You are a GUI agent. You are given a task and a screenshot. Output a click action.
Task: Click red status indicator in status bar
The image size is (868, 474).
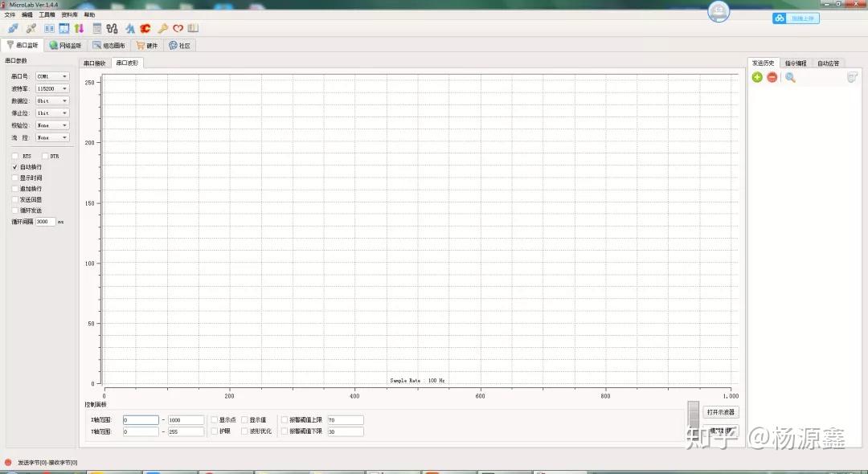[x=8, y=463]
